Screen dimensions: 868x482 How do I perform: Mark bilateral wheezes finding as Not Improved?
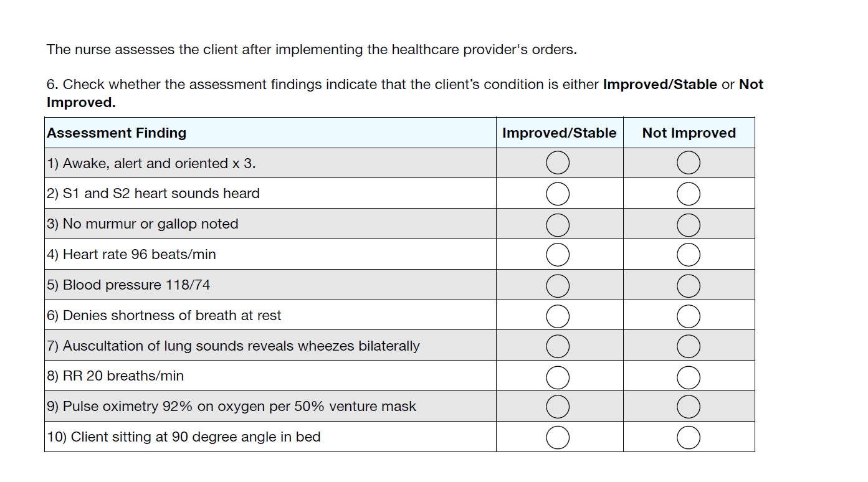[x=689, y=346]
